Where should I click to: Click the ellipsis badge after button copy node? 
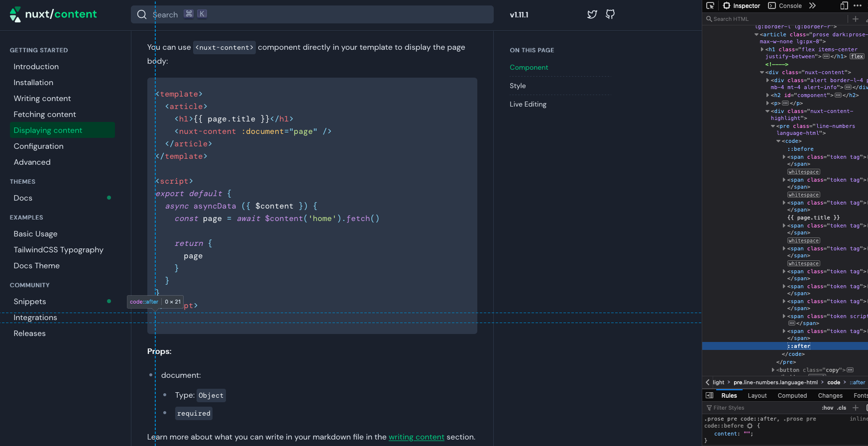850,370
